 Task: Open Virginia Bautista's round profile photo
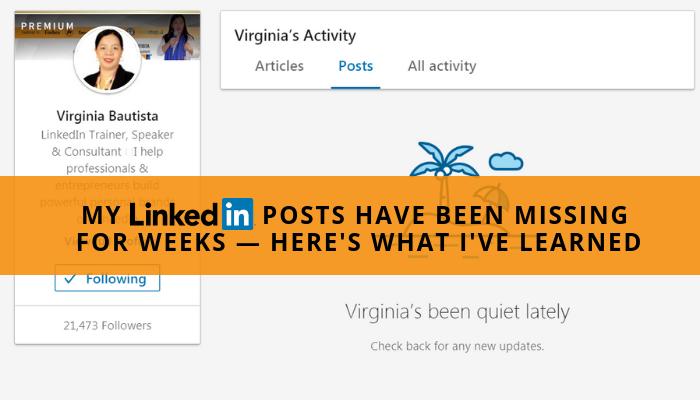pyautogui.click(x=107, y=59)
